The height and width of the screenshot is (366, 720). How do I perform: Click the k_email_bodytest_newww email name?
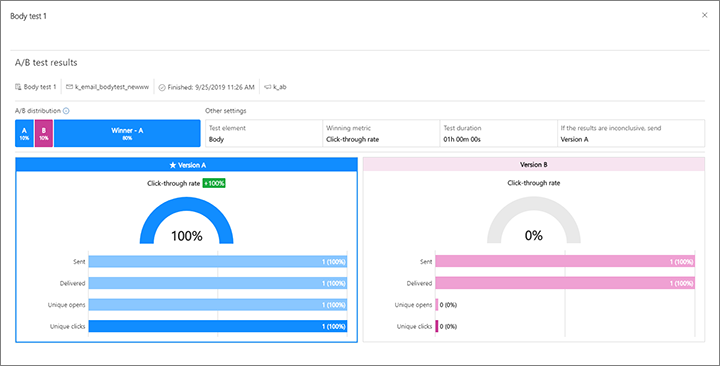coord(112,87)
